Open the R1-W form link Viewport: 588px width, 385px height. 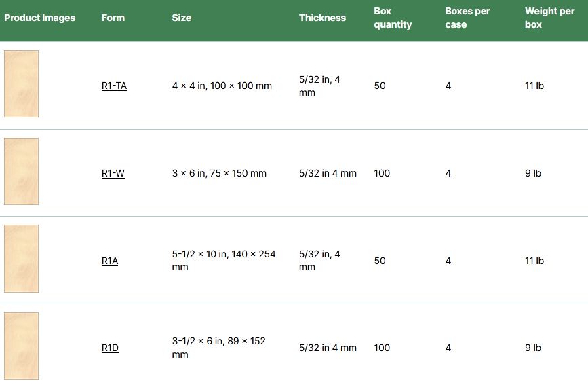(x=113, y=173)
